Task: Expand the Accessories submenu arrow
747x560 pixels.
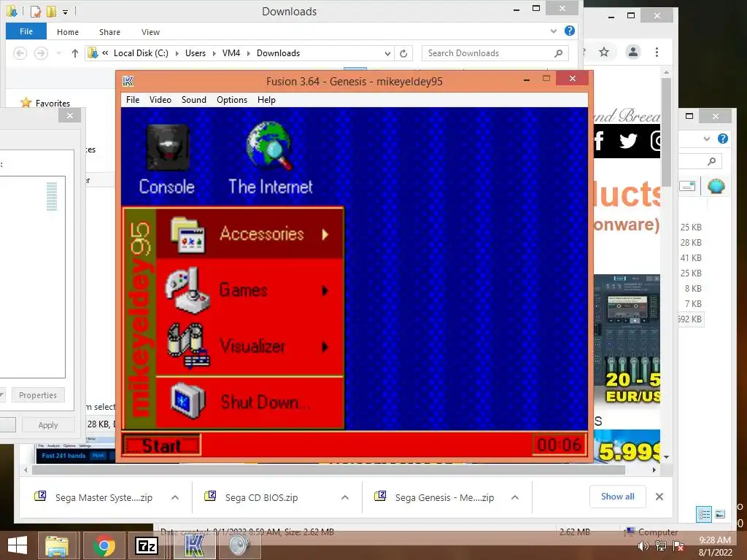Action: click(325, 234)
